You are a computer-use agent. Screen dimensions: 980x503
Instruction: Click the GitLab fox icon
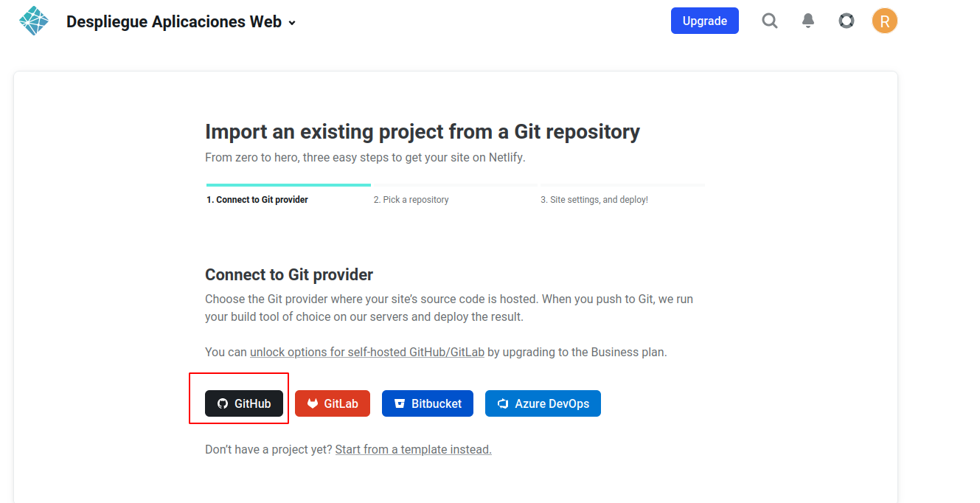point(313,403)
